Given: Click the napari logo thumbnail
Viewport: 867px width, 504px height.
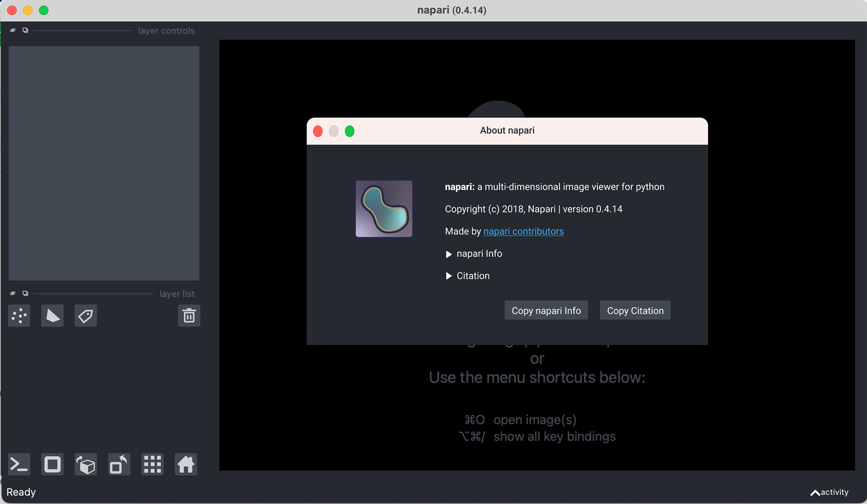Looking at the screenshot, I should pyautogui.click(x=384, y=209).
